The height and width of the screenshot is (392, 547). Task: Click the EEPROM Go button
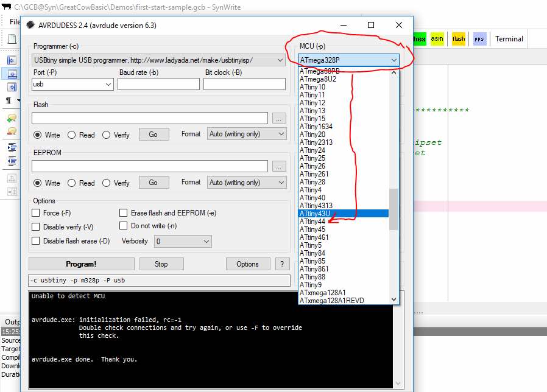[x=154, y=183]
